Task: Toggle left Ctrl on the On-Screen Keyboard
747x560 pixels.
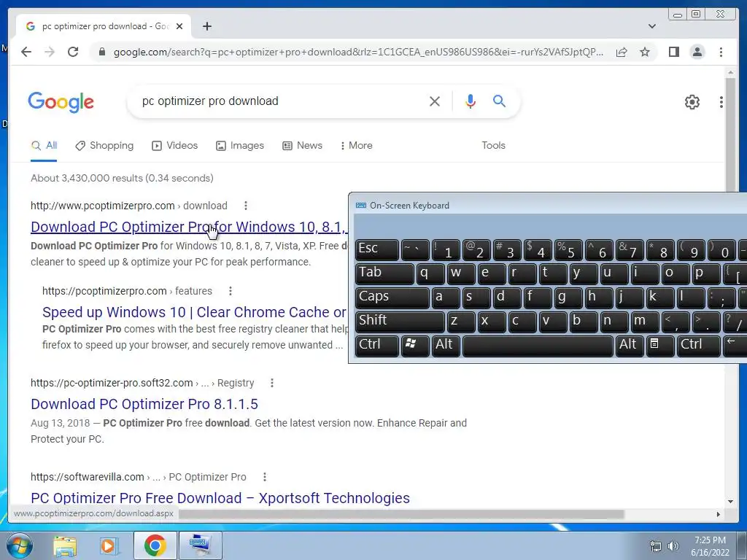Action: 376,346
